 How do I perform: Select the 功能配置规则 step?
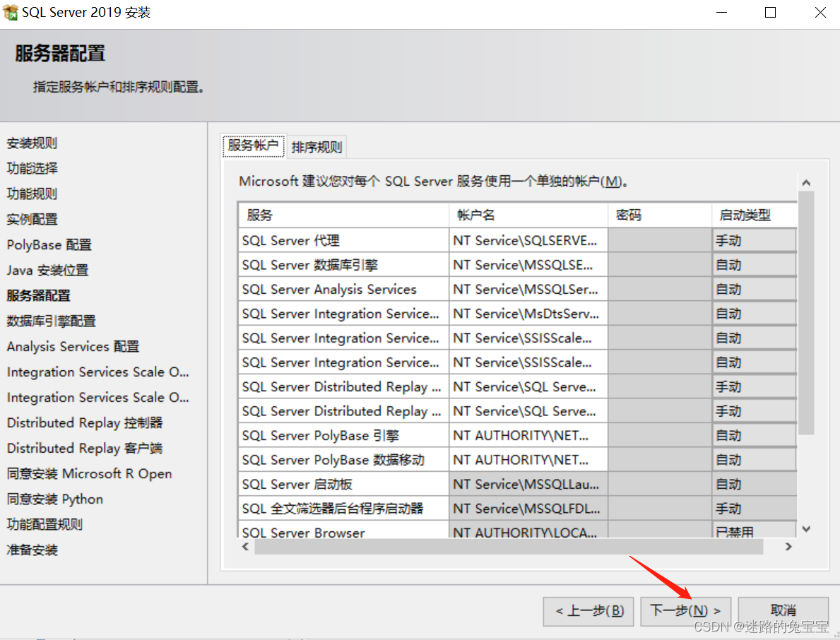pos(45,524)
